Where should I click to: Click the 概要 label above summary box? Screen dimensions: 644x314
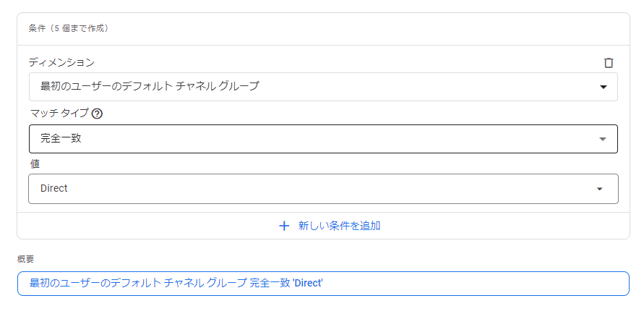coord(25,259)
